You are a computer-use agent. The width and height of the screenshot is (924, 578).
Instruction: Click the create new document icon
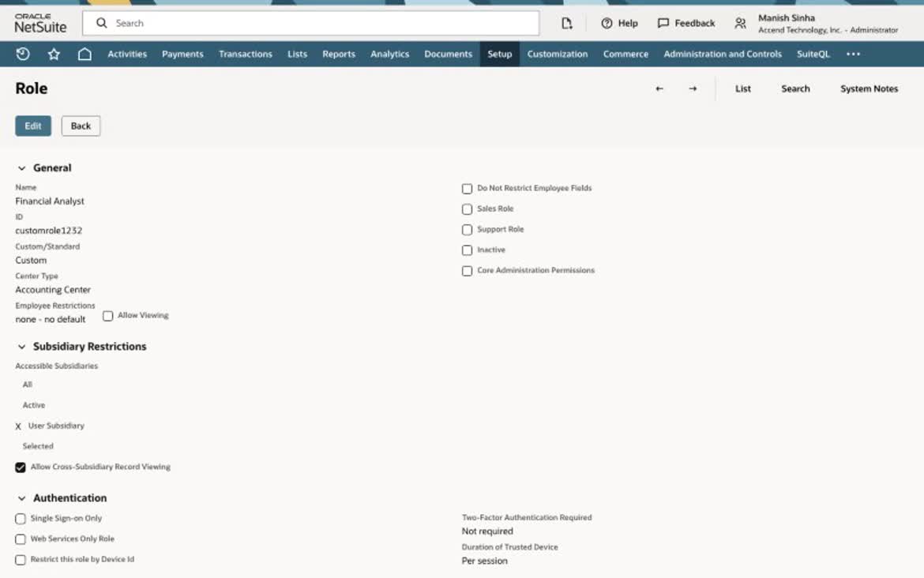pos(566,23)
